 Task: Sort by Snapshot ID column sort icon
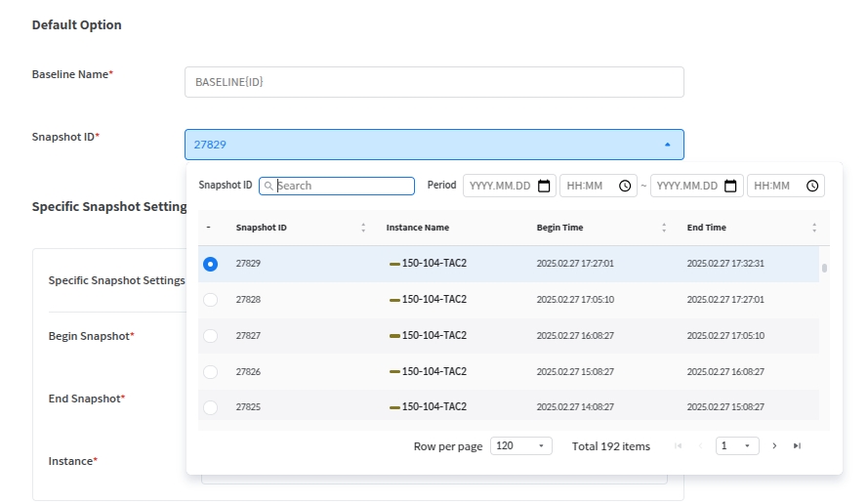click(x=363, y=228)
